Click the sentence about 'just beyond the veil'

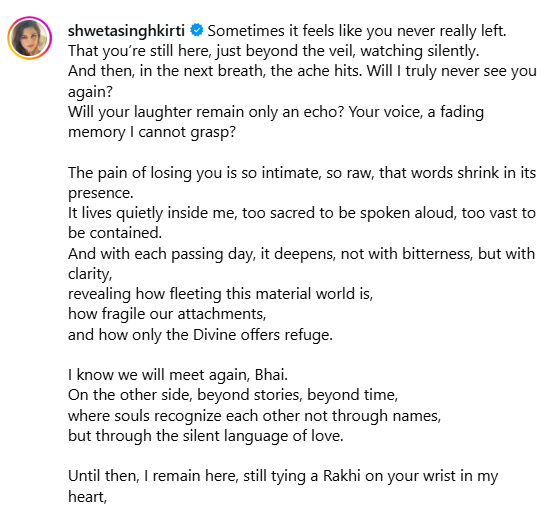[273, 51]
